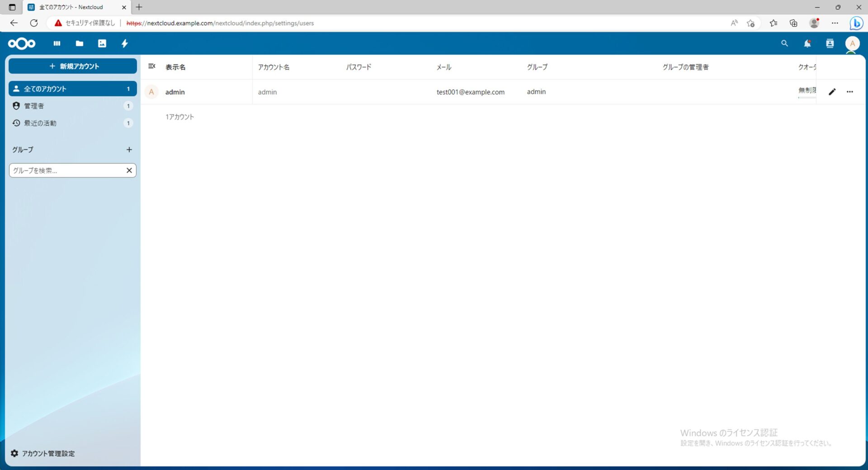868x470 pixels.
Task: Focus the グループを検索 input field
Action: point(66,170)
